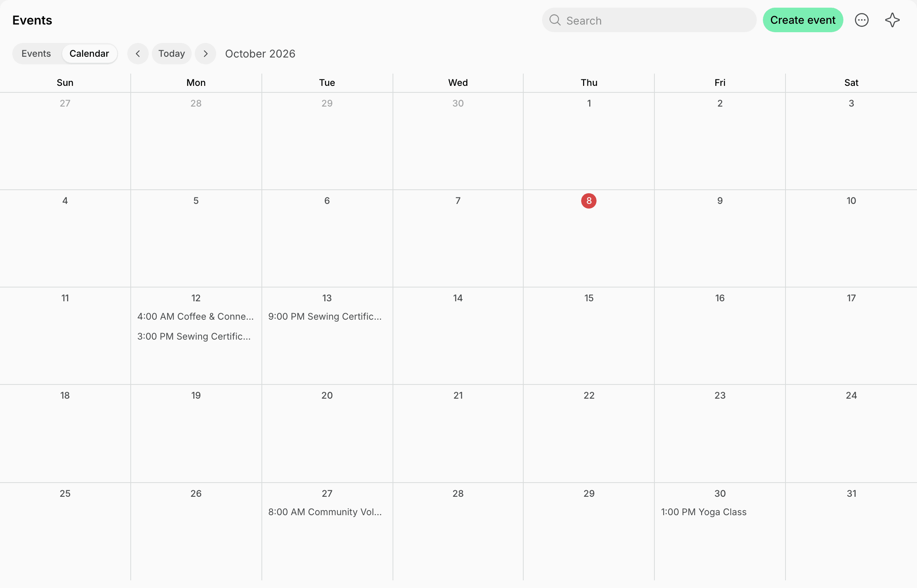Viewport: 917px width, 588px height.
Task: Go to previous month with left chevron
Action: 138,54
